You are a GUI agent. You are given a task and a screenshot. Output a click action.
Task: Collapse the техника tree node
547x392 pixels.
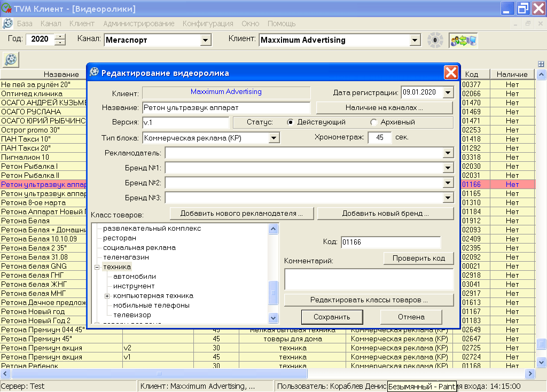click(x=97, y=267)
